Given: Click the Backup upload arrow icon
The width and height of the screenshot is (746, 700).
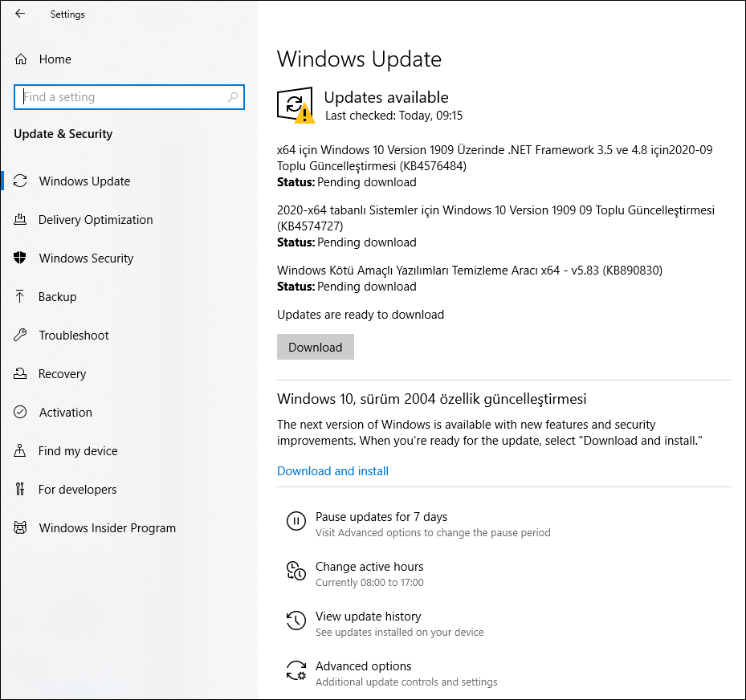Looking at the screenshot, I should [x=21, y=297].
